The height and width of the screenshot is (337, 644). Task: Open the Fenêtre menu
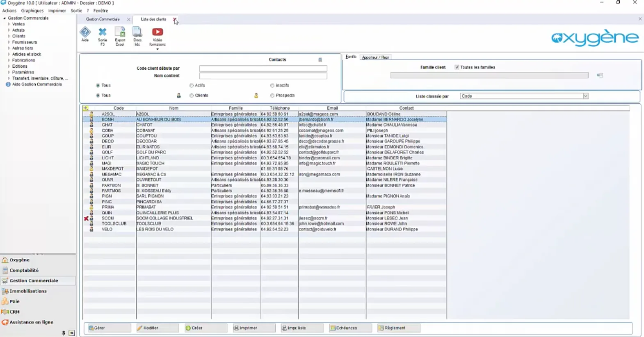[x=100, y=11]
